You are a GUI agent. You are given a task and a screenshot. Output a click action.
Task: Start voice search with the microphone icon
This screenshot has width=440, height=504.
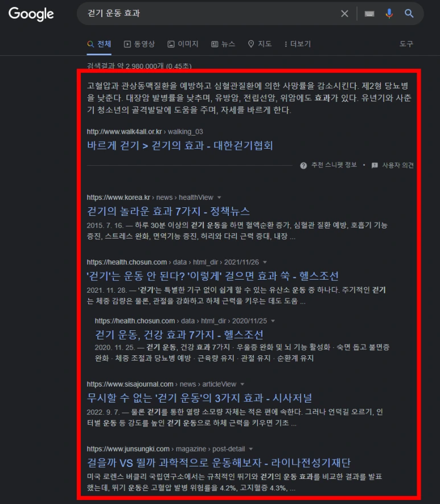[x=389, y=14]
